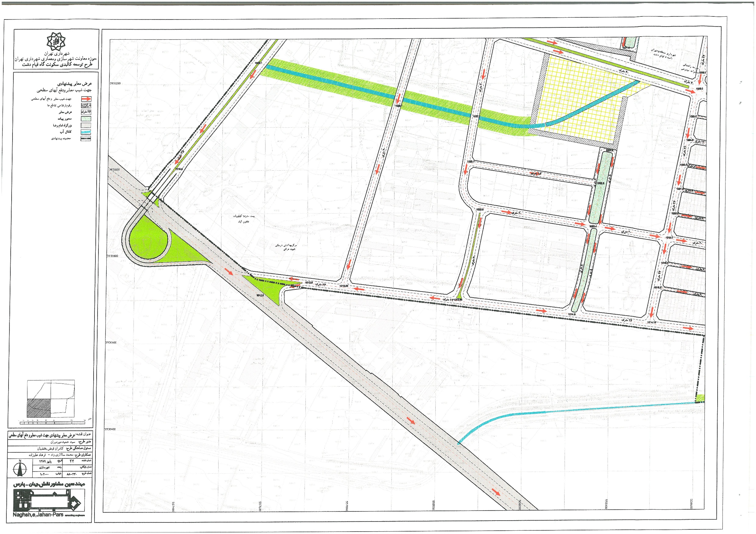
Task: Click the street width legend box
Action: tap(86, 112)
